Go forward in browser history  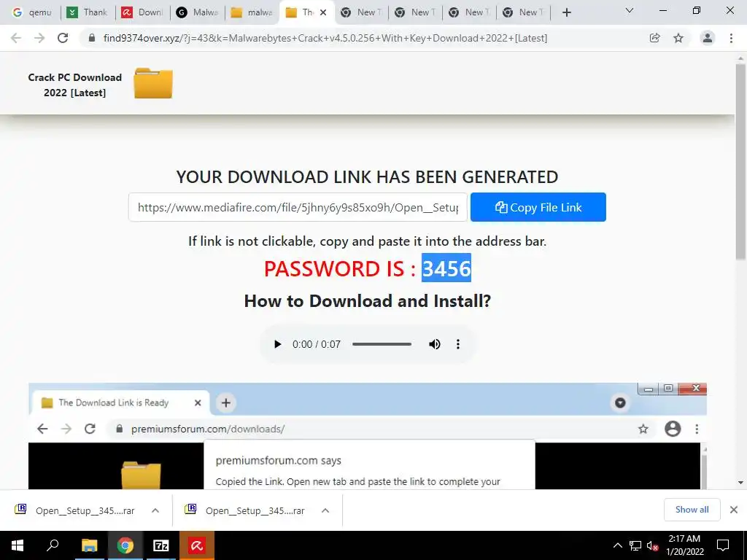(x=39, y=38)
